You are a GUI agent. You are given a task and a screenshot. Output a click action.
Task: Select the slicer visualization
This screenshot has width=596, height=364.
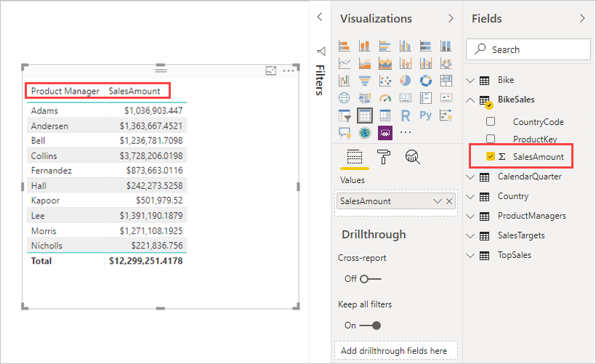345,116
